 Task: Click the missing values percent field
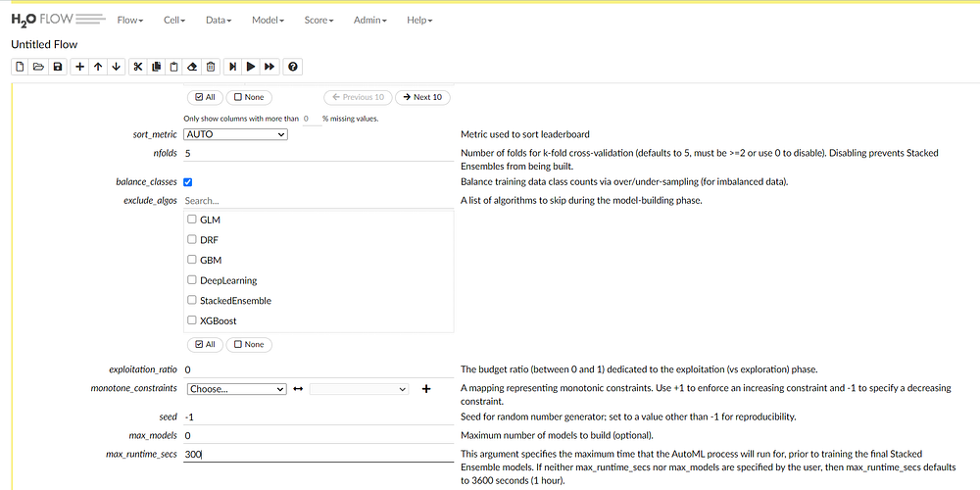coord(312,119)
